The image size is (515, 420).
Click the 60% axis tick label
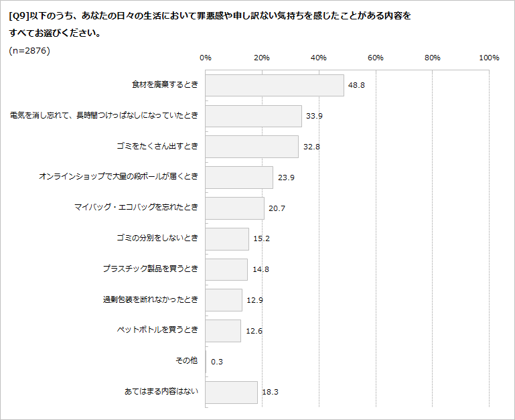(x=376, y=58)
